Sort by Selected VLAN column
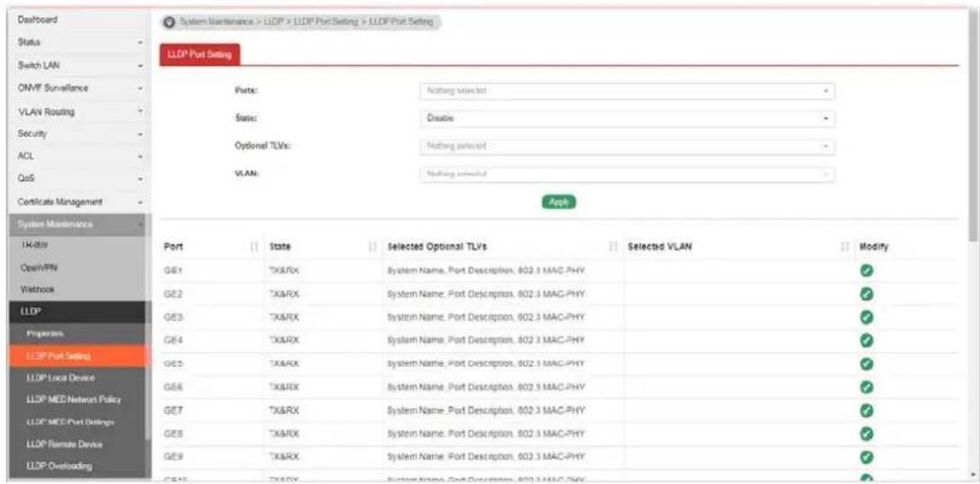 846,247
